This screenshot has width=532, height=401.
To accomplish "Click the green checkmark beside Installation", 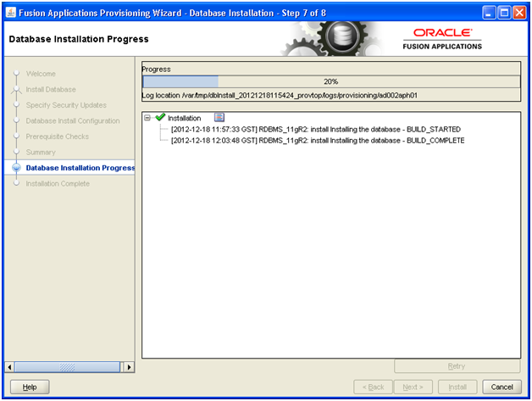I will (x=160, y=117).
